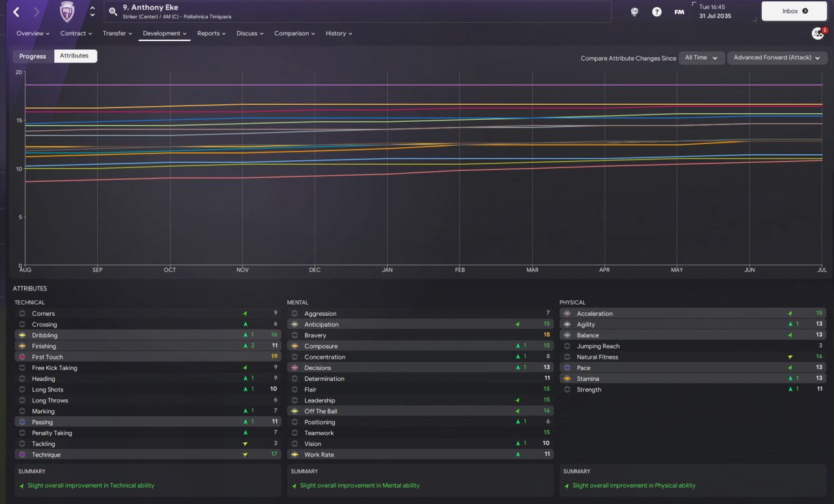
Task: Open the History menu
Action: [339, 33]
